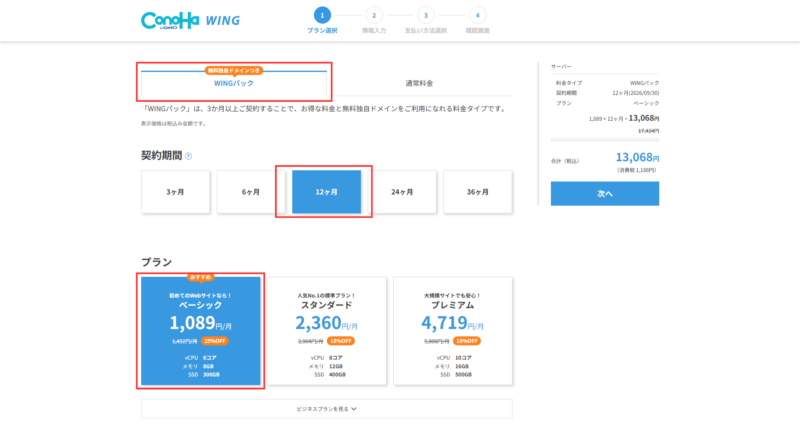Expand ビジネスプランを見る section
This screenshot has width=800, height=436.
pyautogui.click(x=326, y=408)
